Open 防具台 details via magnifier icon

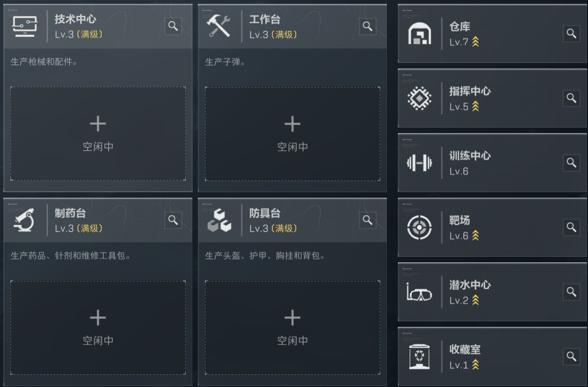(368, 220)
